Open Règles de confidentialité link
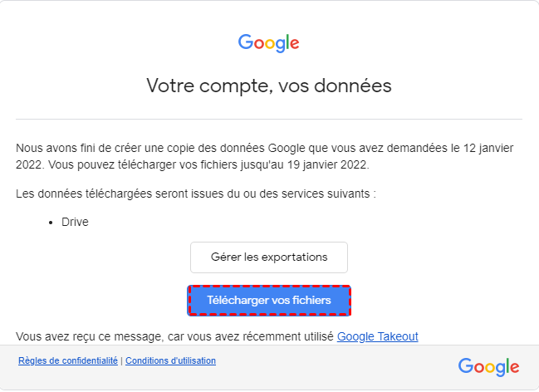This screenshot has width=539, height=392. point(67,360)
